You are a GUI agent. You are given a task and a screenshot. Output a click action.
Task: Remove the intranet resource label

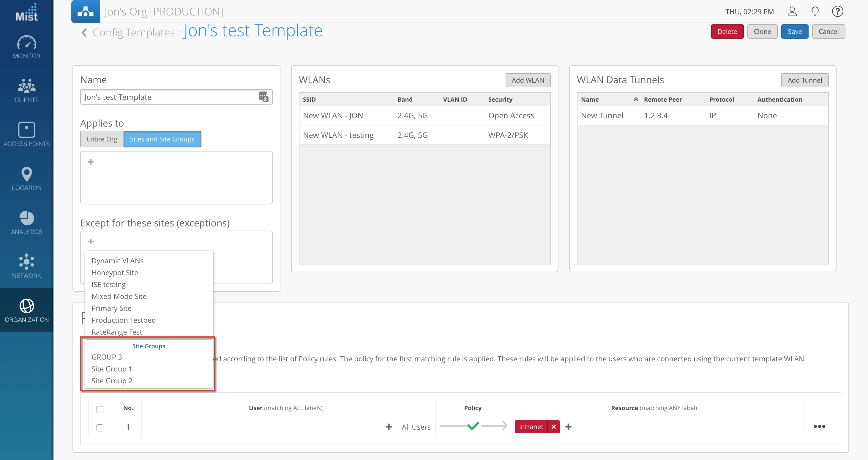coord(553,427)
